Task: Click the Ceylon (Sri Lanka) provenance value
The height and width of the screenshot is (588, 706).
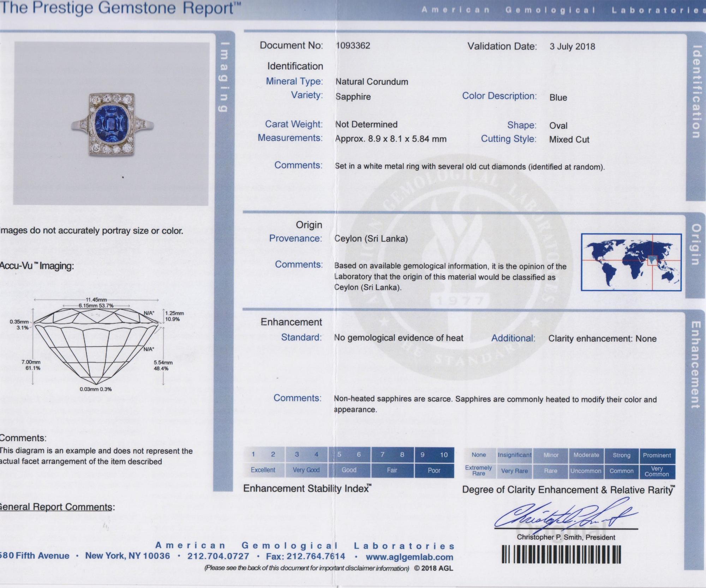Action: pyautogui.click(x=371, y=238)
